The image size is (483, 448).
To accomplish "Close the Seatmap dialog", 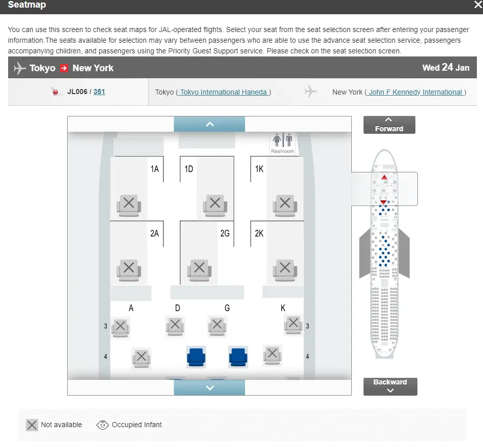I will [x=477, y=5].
